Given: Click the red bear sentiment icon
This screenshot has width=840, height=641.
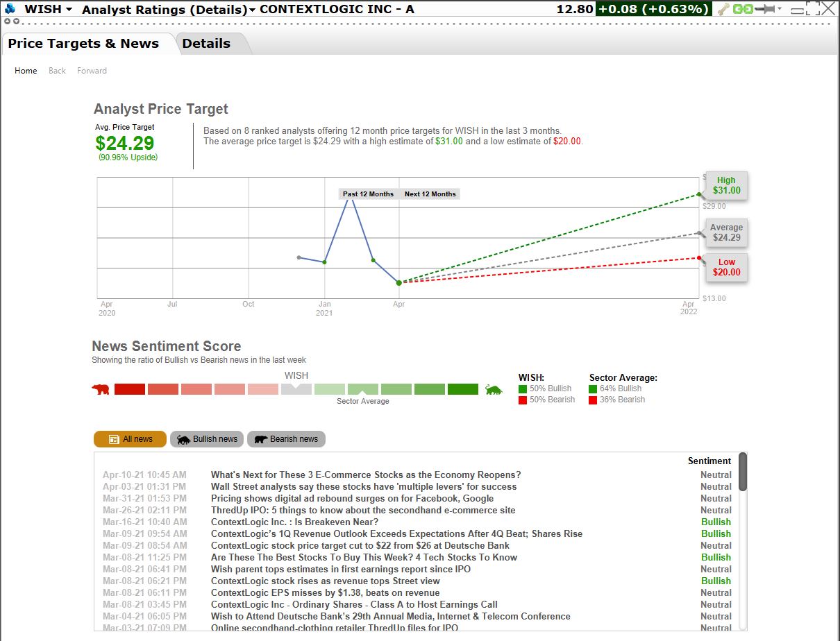Looking at the screenshot, I should pos(101,389).
